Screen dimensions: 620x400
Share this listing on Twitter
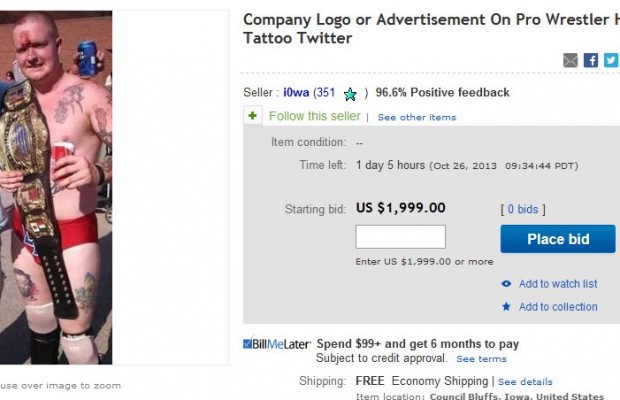click(610, 60)
